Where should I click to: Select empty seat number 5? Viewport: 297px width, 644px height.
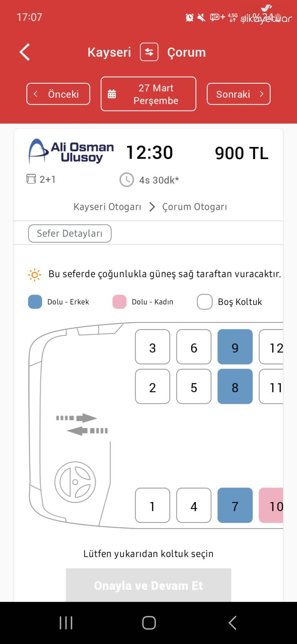click(193, 387)
